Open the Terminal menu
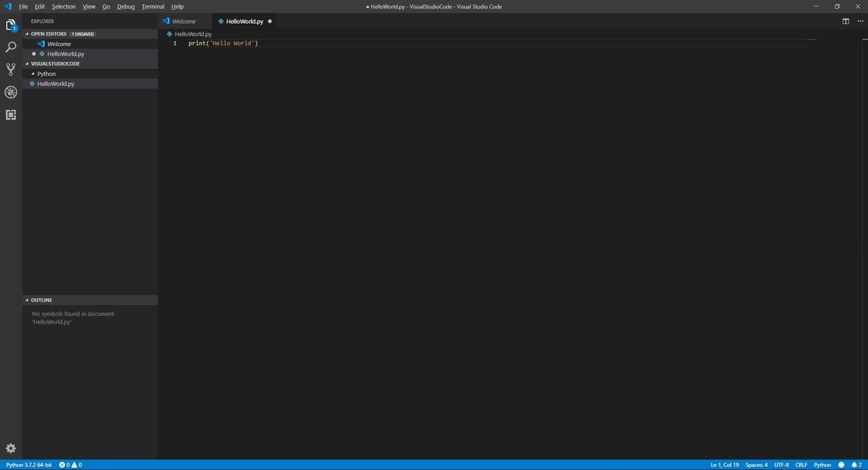 [x=153, y=7]
